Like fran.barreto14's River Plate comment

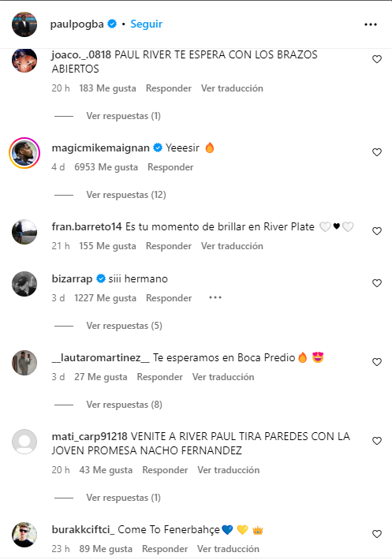click(x=377, y=231)
